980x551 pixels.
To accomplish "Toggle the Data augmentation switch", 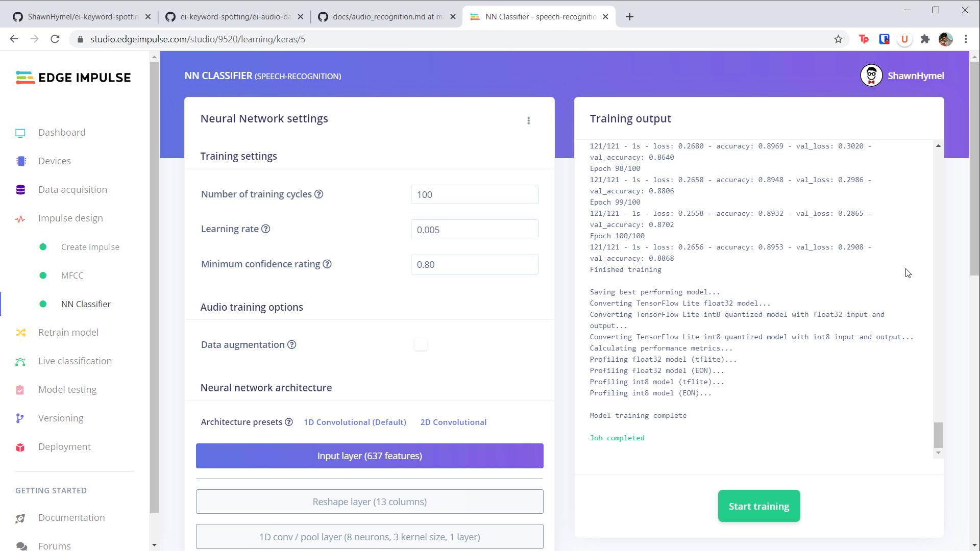I will coord(420,344).
